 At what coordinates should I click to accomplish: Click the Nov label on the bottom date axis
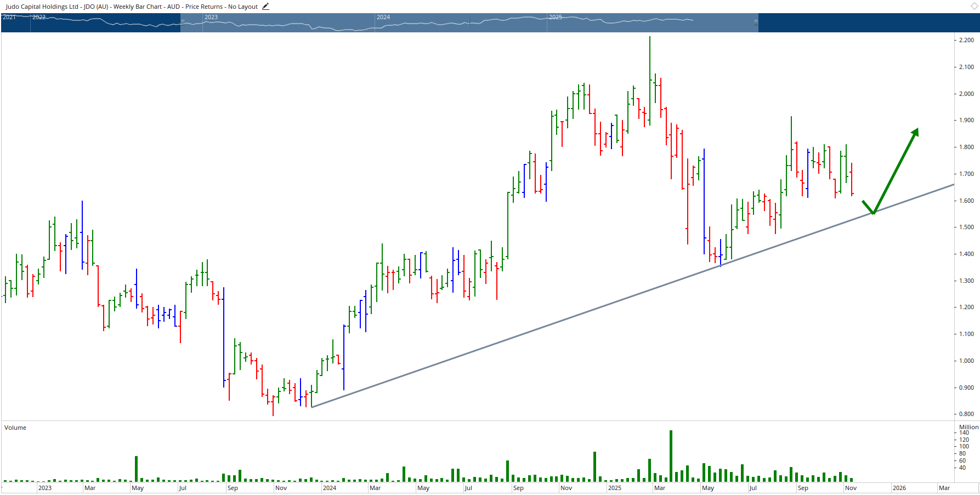851,488
